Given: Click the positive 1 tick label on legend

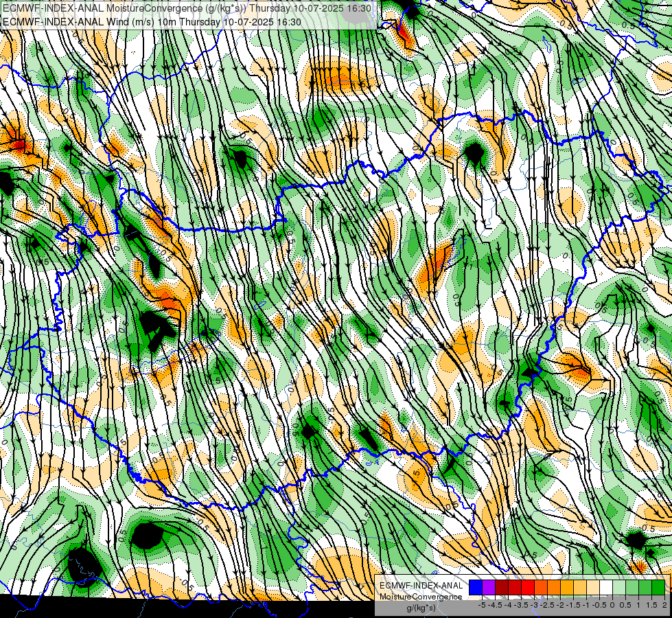Looking at the screenshot, I should 638,605.
